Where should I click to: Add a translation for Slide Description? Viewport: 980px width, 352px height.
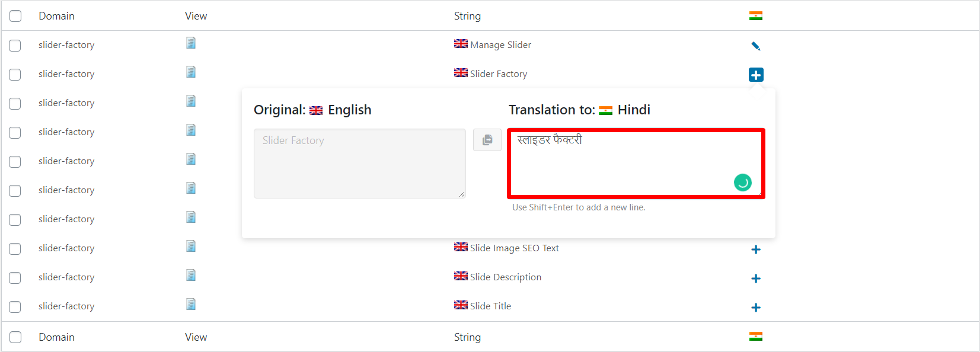(x=756, y=279)
